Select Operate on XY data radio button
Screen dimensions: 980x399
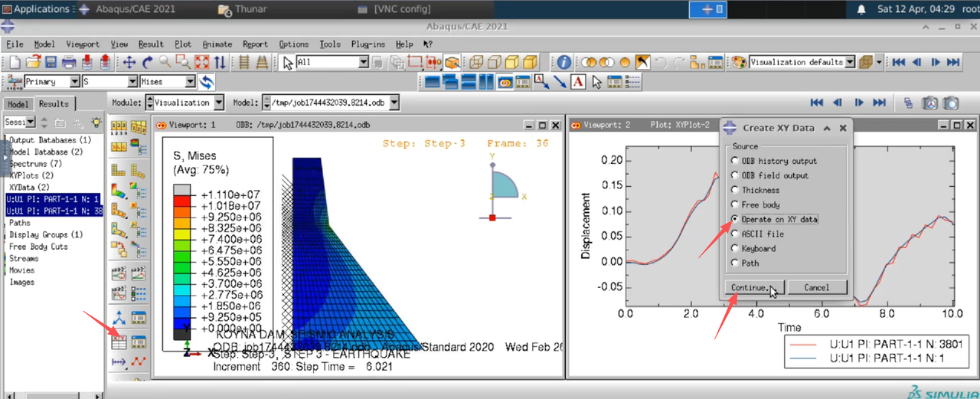[x=735, y=219]
